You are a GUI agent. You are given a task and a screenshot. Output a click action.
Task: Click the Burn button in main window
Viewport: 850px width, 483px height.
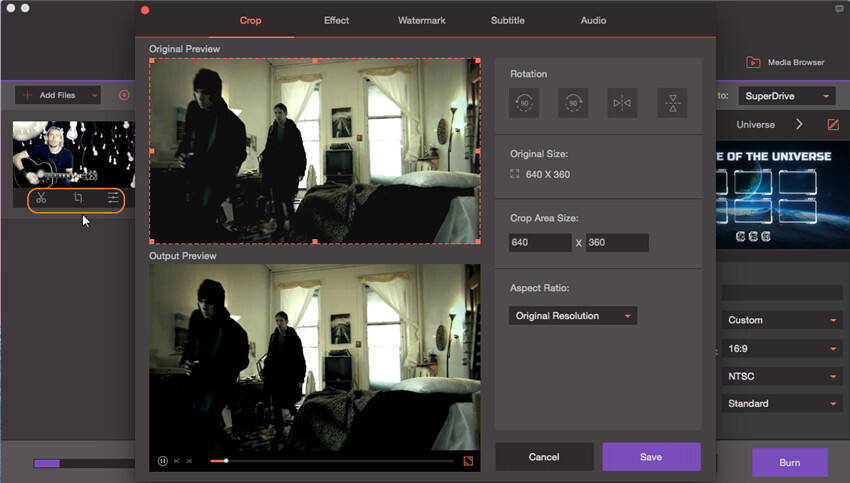790,462
